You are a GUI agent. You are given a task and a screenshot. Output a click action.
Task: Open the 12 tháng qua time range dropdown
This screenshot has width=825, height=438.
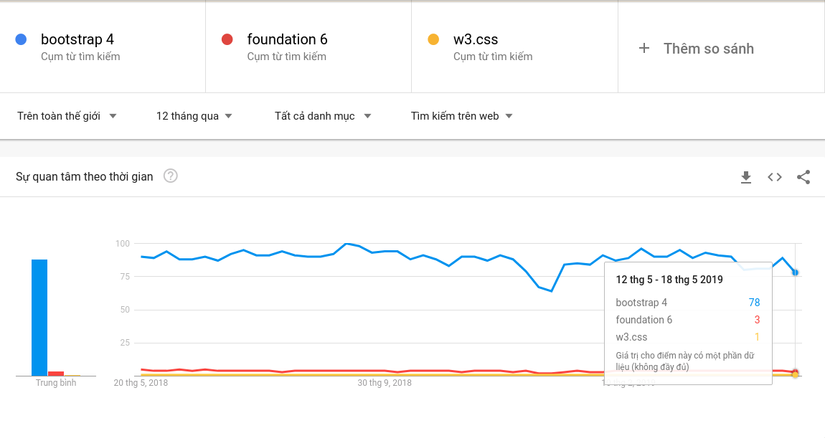coord(194,116)
